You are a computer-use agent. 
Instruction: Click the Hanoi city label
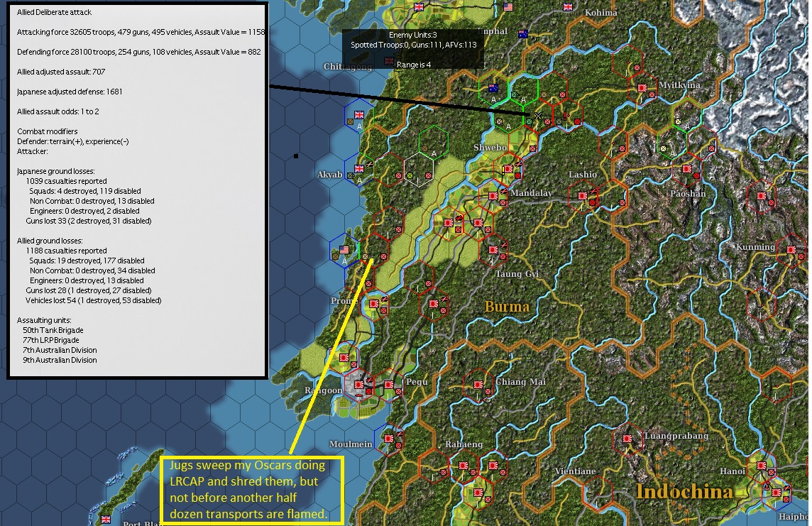tap(733, 471)
